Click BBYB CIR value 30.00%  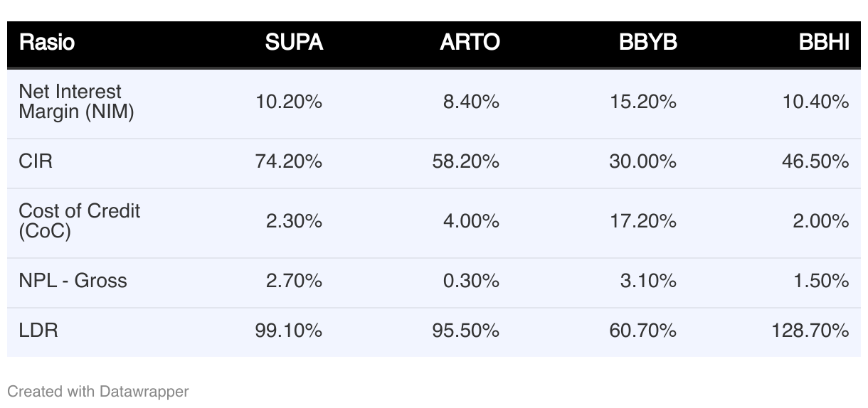642,161
